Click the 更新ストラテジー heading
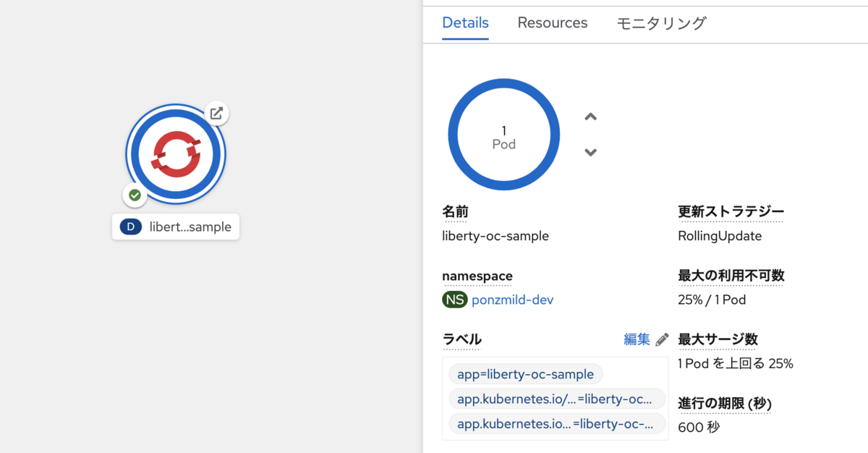868x453 pixels. pyautogui.click(x=731, y=212)
